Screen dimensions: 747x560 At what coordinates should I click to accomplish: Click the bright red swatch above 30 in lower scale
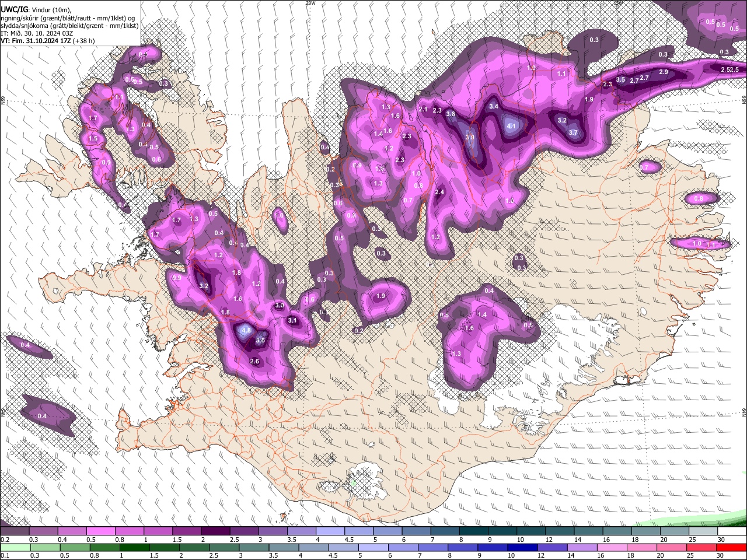[732, 547]
